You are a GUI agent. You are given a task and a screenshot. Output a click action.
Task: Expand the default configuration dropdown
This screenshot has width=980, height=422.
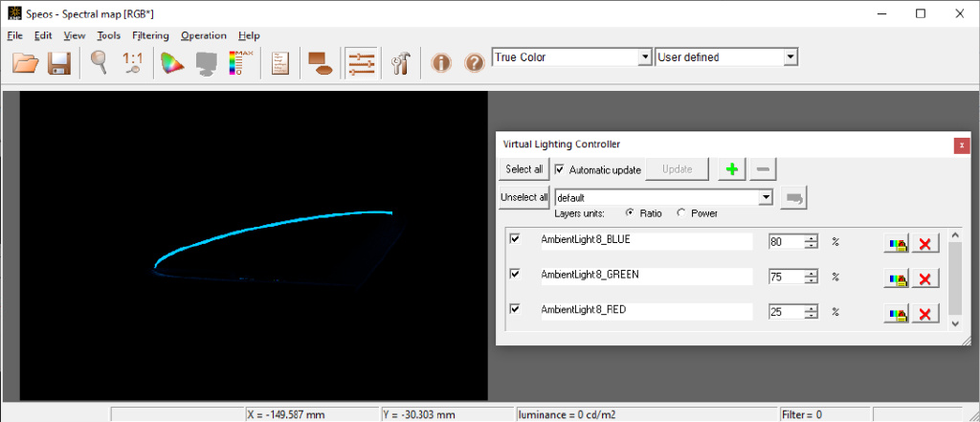(x=767, y=197)
